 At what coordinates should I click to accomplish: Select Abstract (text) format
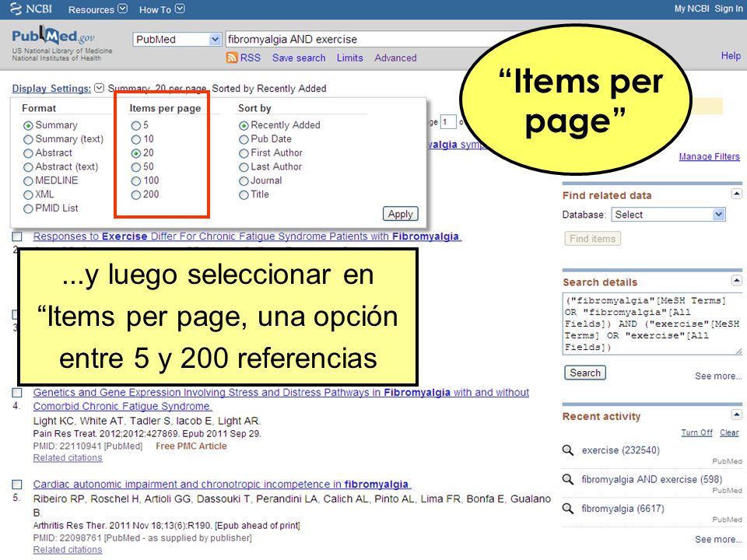(28, 166)
